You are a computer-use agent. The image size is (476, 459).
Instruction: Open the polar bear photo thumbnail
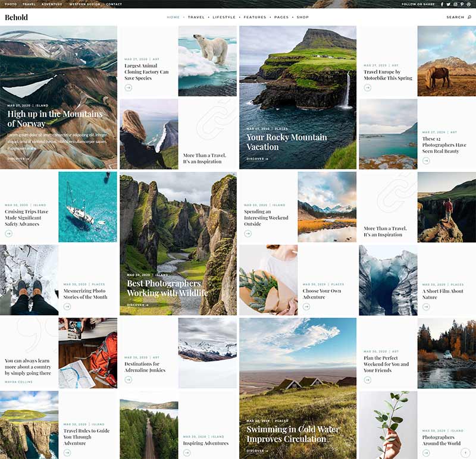click(207, 61)
